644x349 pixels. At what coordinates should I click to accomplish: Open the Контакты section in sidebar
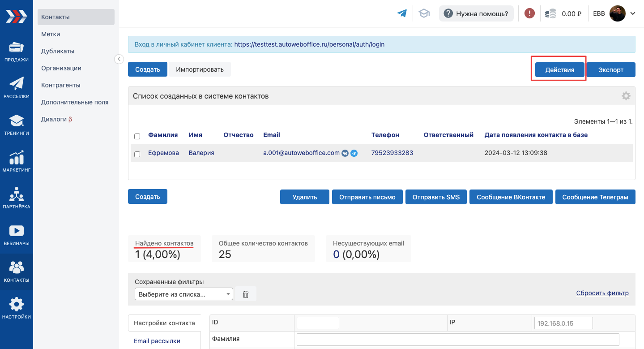coord(16,272)
